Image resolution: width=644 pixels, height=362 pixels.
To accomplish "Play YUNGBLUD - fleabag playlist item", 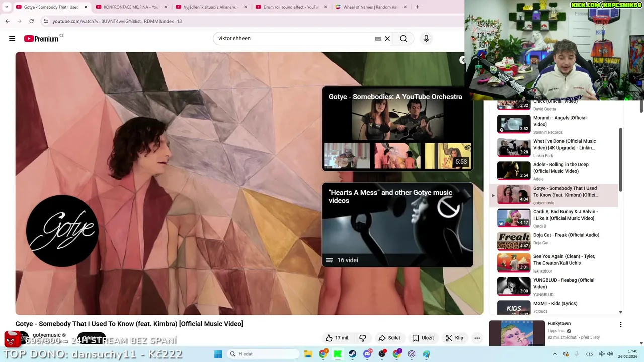I will point(554,287).
